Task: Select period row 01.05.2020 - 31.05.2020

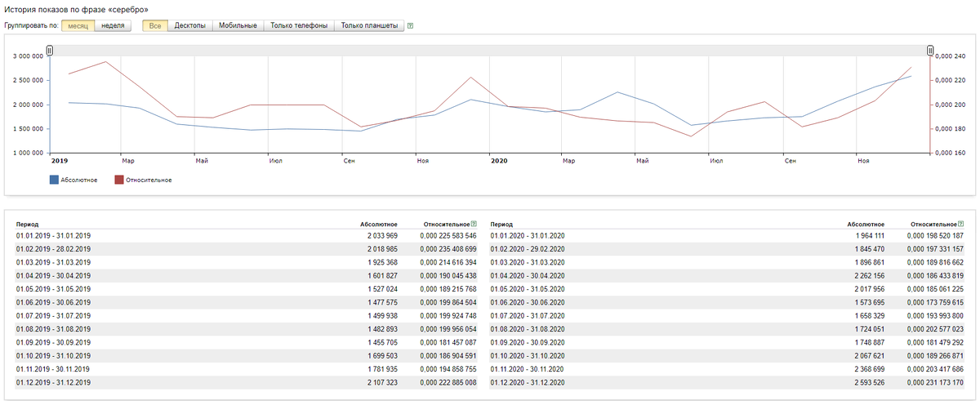Action: click(727, 288)
